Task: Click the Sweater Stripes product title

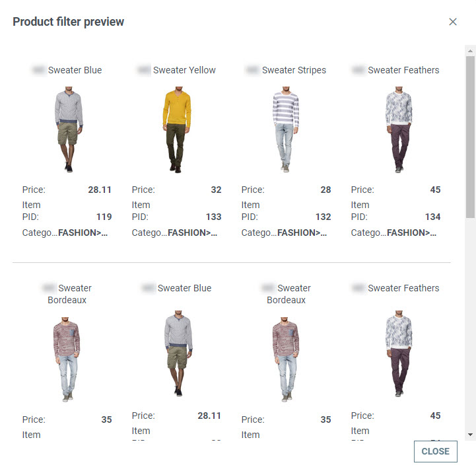Action: 294,70
